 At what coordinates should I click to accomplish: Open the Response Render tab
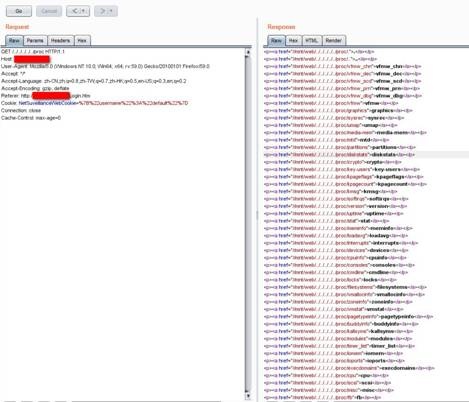click(333, 40)
